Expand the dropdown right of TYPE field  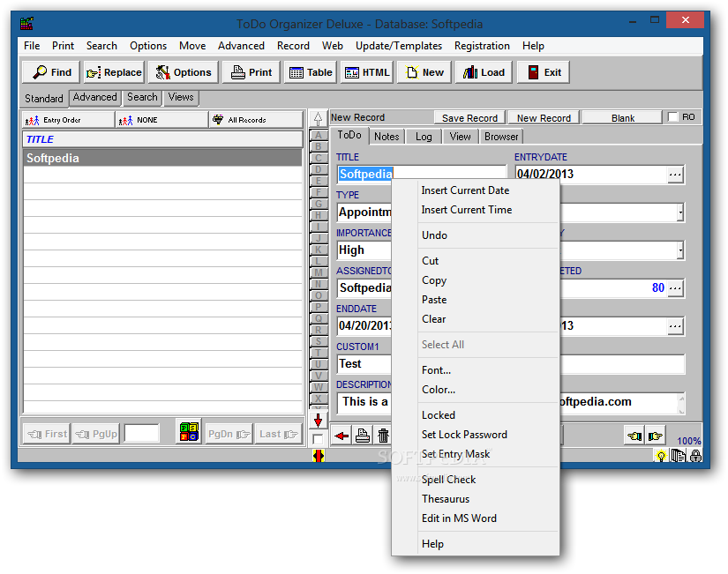680,212
